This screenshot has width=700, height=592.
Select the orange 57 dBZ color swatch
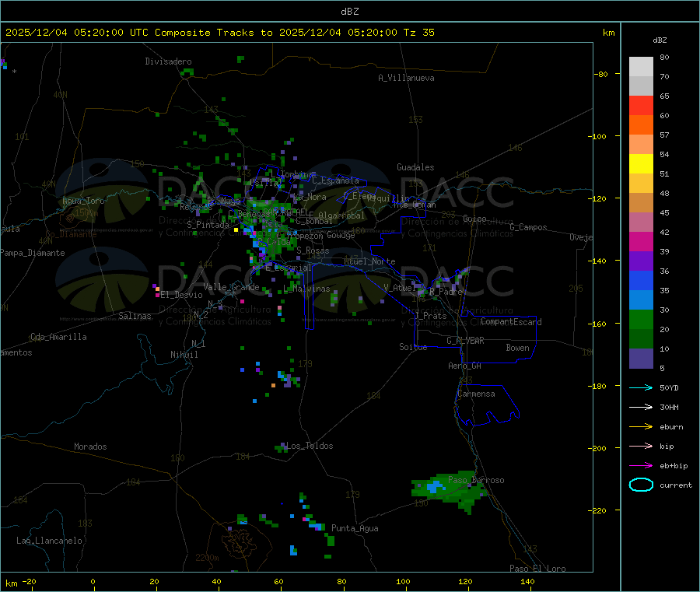tap(641, 125)
